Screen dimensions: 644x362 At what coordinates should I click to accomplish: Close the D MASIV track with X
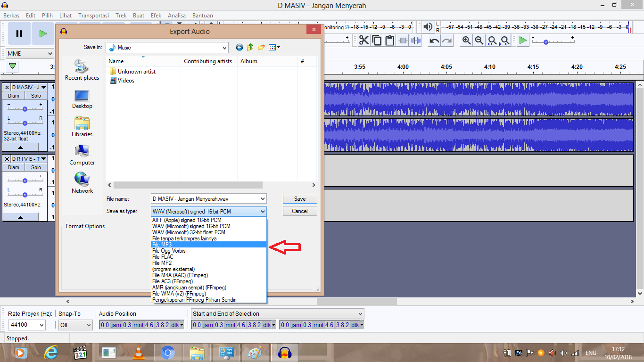7,87
